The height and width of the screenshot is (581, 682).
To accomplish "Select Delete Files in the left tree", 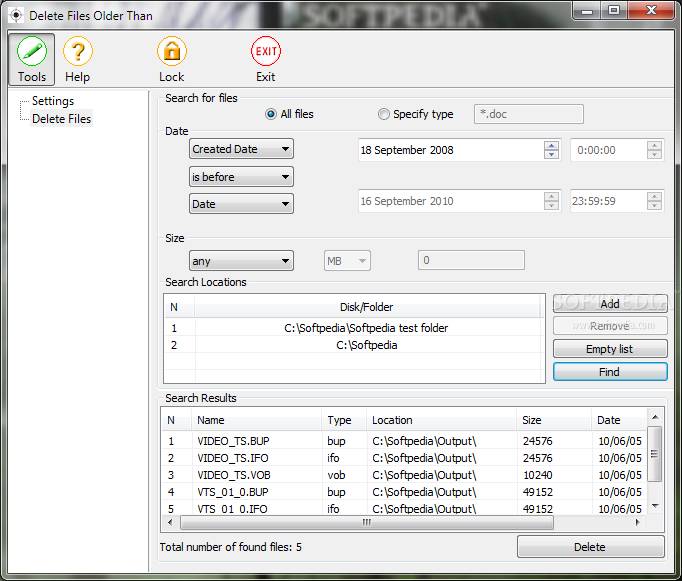I will (62, 119).
